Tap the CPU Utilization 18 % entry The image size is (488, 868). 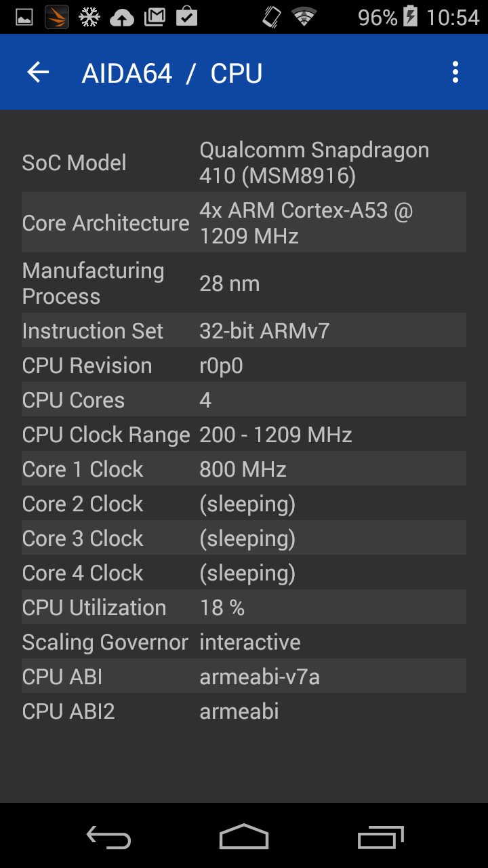pyautogui.click(x=244, y=608)
